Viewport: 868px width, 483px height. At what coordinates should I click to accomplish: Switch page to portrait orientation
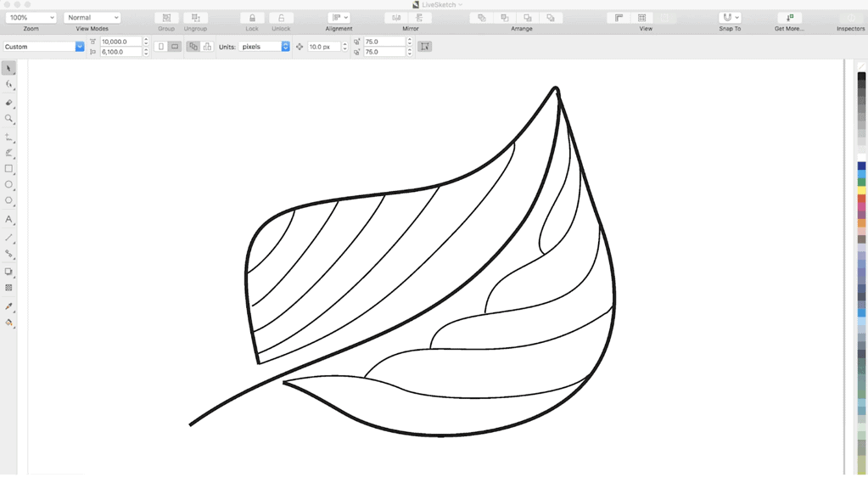coord(161,47)
